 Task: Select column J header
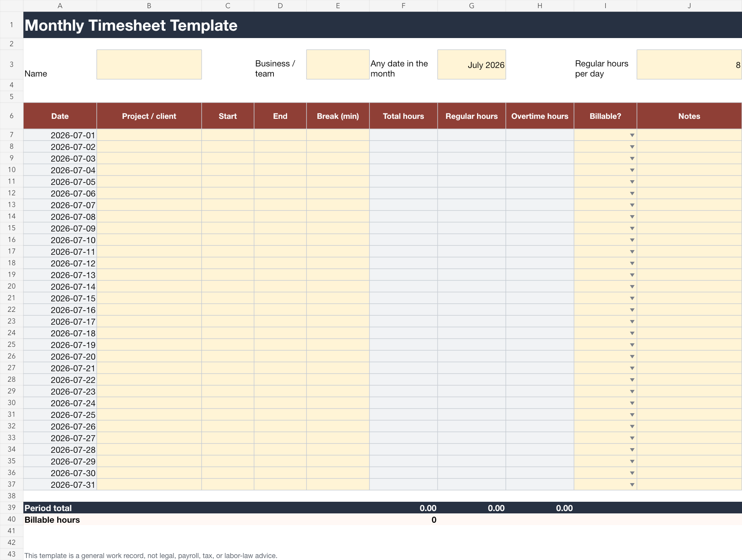tap(689, 6)
